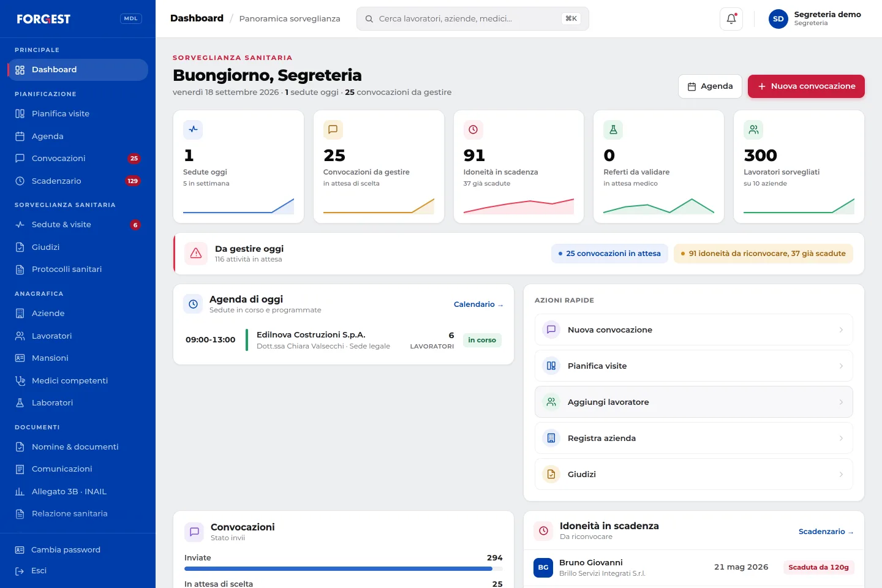This screenshot has width=882, height=588.
Task: Open the notifications bell
Action: tap(731, 19)
